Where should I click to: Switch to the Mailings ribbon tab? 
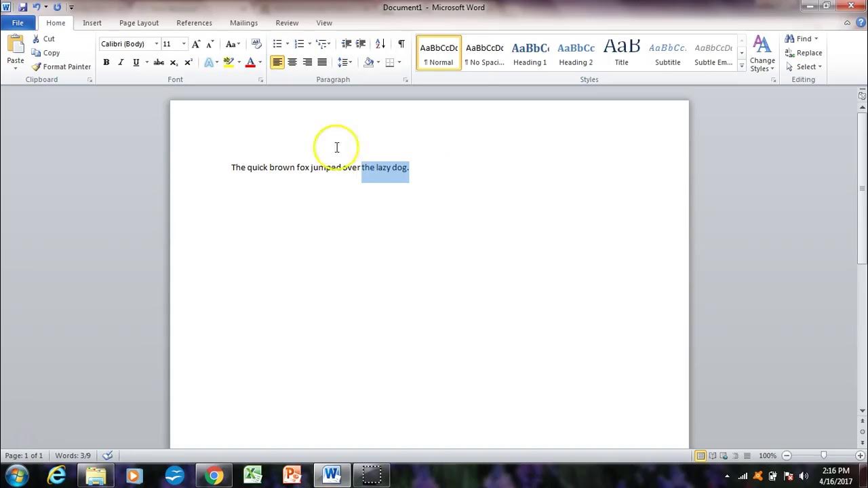click(243, 22)
